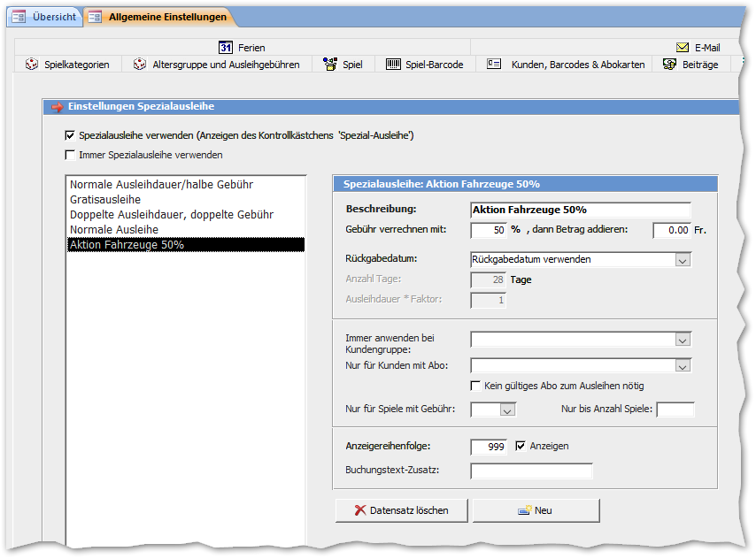Click the Anzahl Tage field

488,279
